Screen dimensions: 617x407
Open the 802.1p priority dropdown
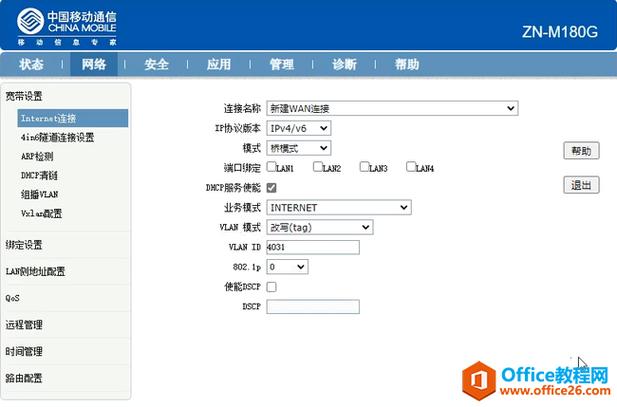pyautogui.click(x=287, y=267)
